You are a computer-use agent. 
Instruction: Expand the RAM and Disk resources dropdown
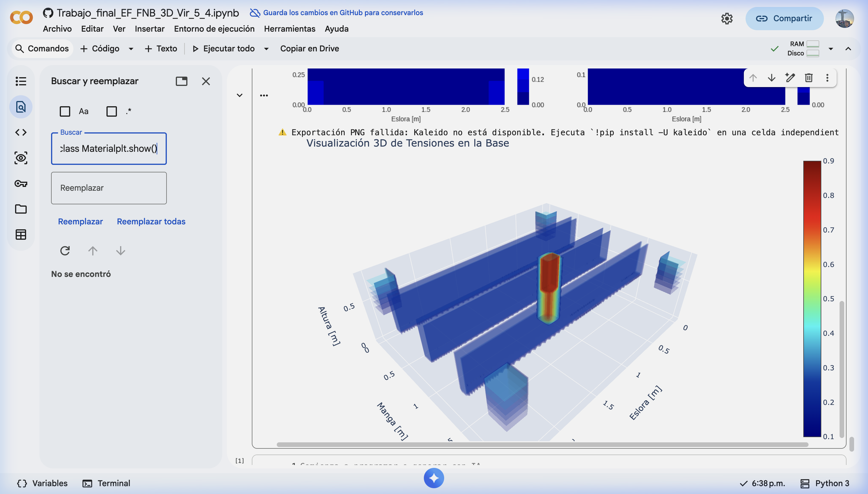pyautogui.click(x=830, y=48)
